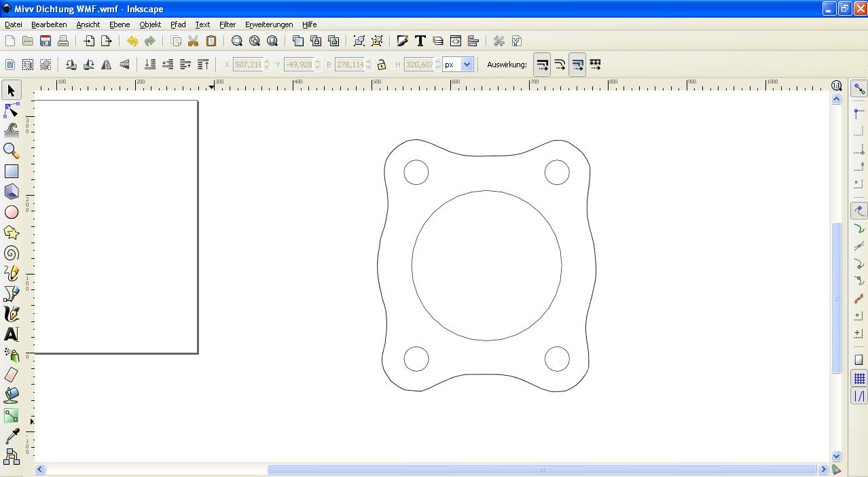The height and width of the screenshot is (477, 868).
Task: Select the Rectangle tool
Action: [x=12, y=171]
